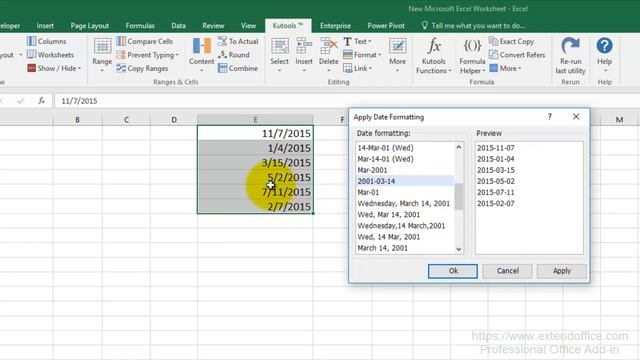Choose the Mar-14-01 (Wed) date format
Screen dimensions: 640x360
(404, 159)
